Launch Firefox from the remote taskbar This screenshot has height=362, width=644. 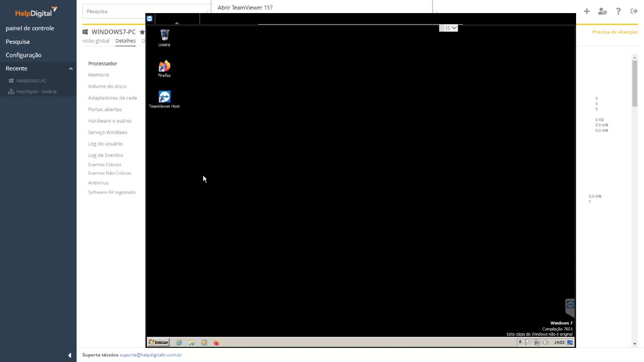[216, 342]
